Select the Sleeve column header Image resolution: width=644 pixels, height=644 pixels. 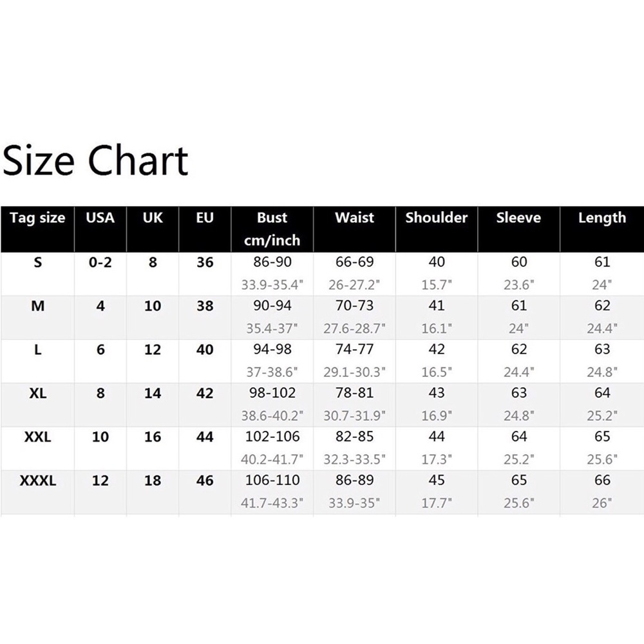(x=518, y=218)
